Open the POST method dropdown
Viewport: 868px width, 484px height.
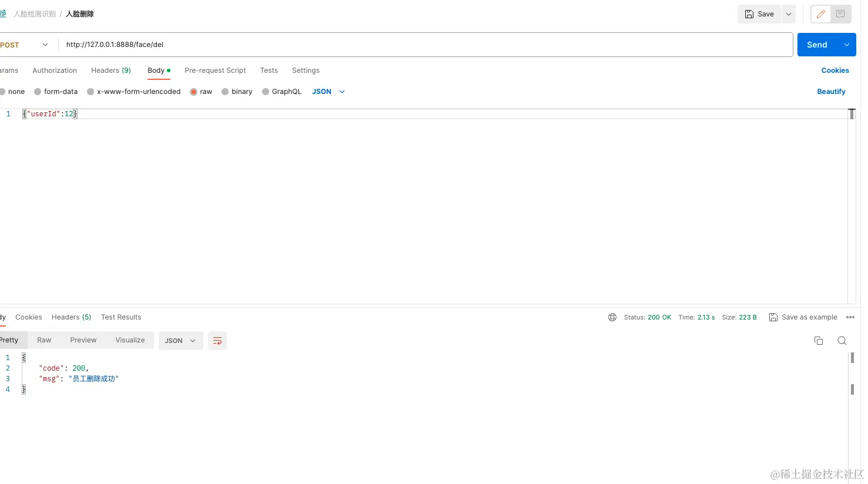[x=25, y=45]
